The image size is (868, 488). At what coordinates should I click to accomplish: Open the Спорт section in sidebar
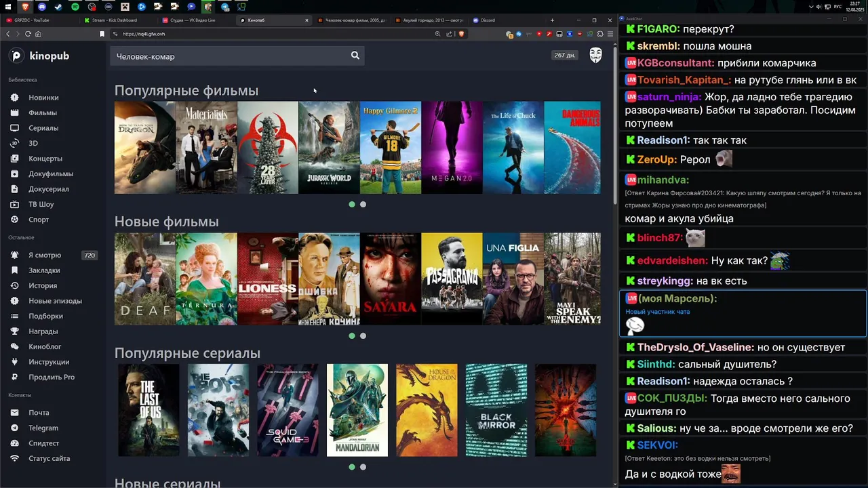pos(39,220)
